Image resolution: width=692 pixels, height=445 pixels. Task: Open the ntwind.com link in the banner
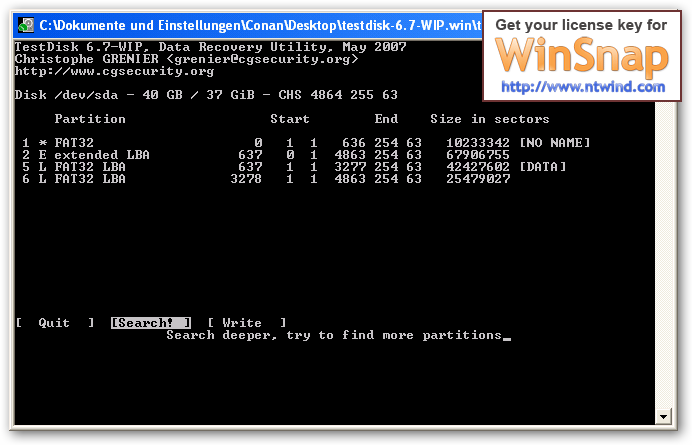tap(583, 87)
